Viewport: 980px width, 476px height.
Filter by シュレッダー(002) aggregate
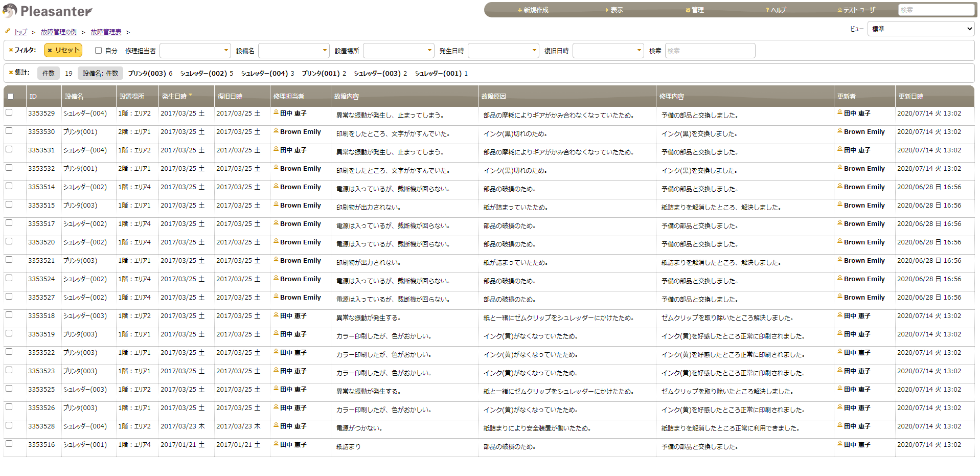point(203,73)
